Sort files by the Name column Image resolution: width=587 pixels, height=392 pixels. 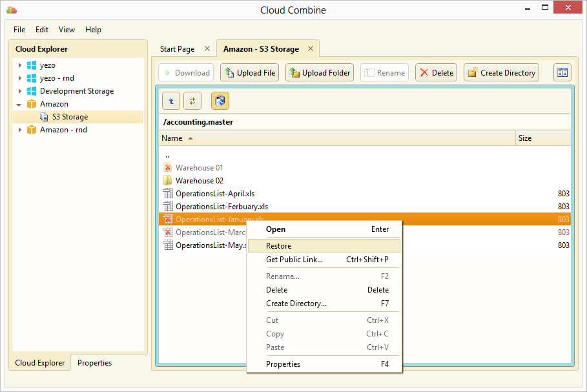pyautogui.click(x=337, y=138)
